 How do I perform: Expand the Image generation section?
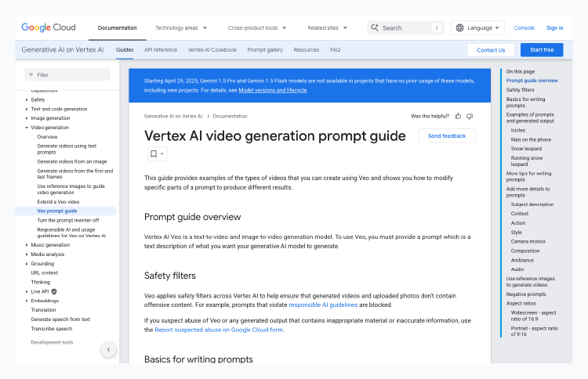27,118
